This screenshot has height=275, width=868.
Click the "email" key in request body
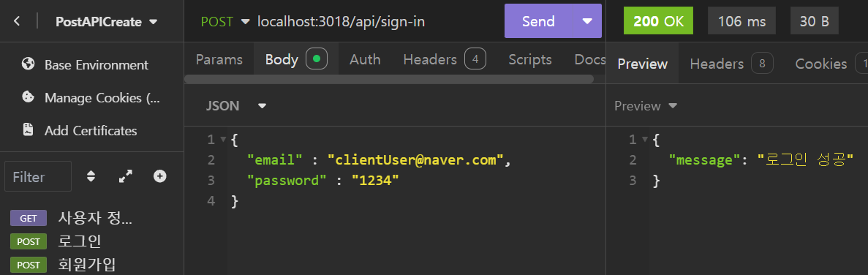pos(274,160)
